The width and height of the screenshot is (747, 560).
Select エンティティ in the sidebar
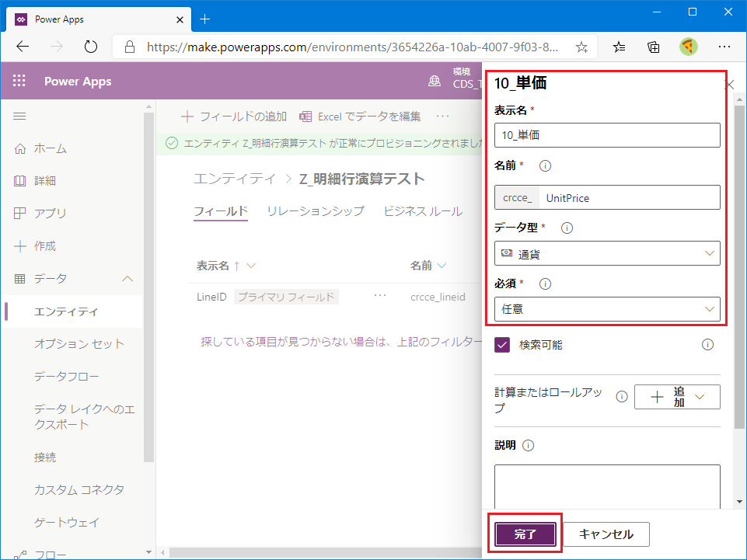coord(66,311)
